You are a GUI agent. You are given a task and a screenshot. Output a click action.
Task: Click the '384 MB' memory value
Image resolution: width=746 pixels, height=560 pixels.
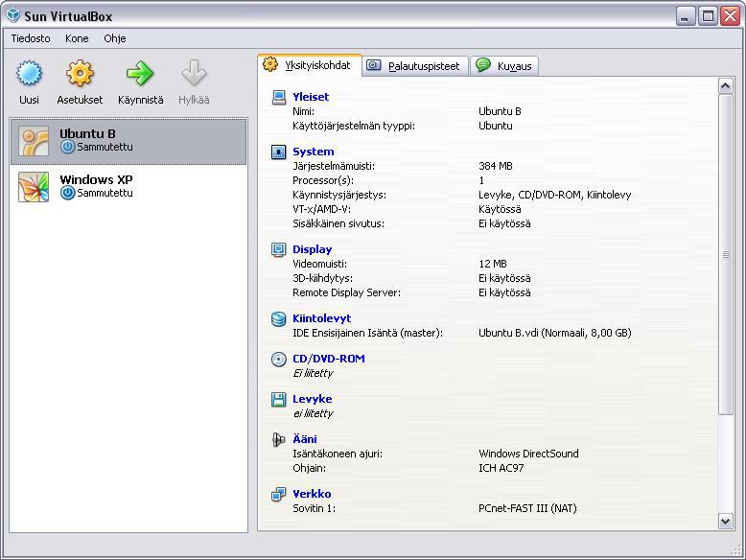[x=496, y=166]
